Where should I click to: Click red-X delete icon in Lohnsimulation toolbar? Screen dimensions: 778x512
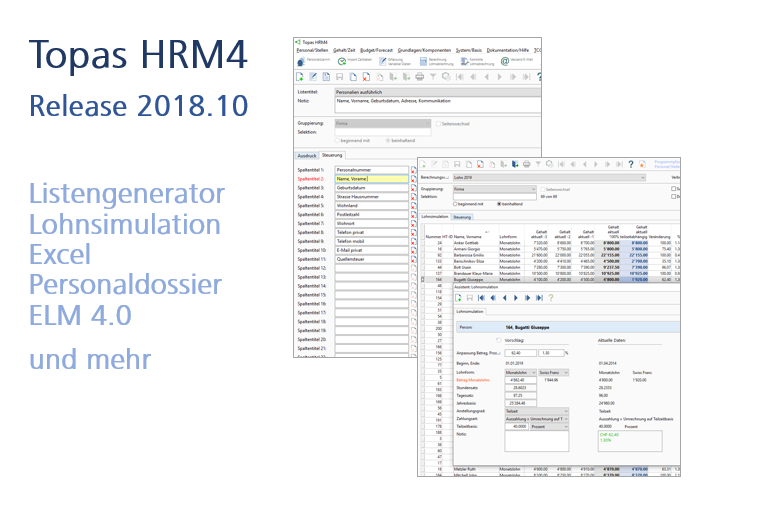(480, 164)
